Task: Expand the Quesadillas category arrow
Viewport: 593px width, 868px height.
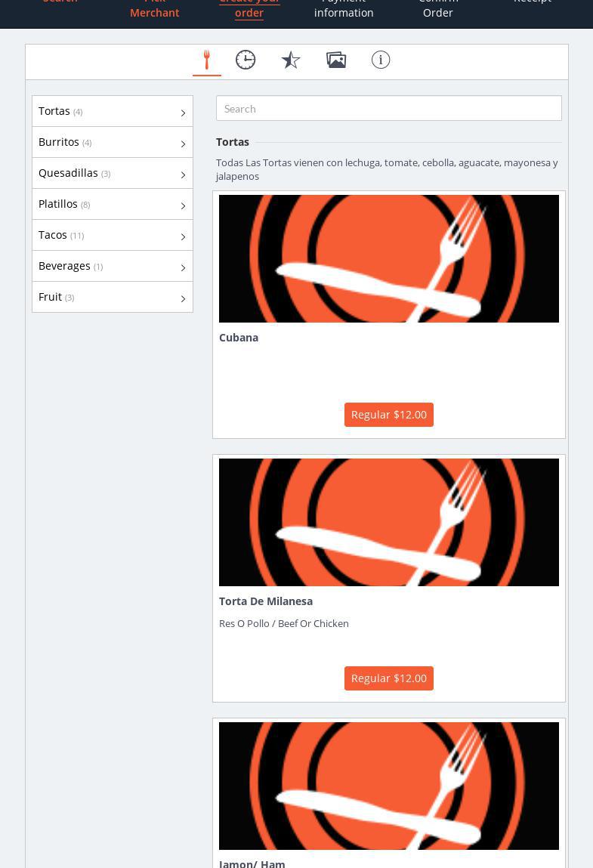Action: click(183, 175)
